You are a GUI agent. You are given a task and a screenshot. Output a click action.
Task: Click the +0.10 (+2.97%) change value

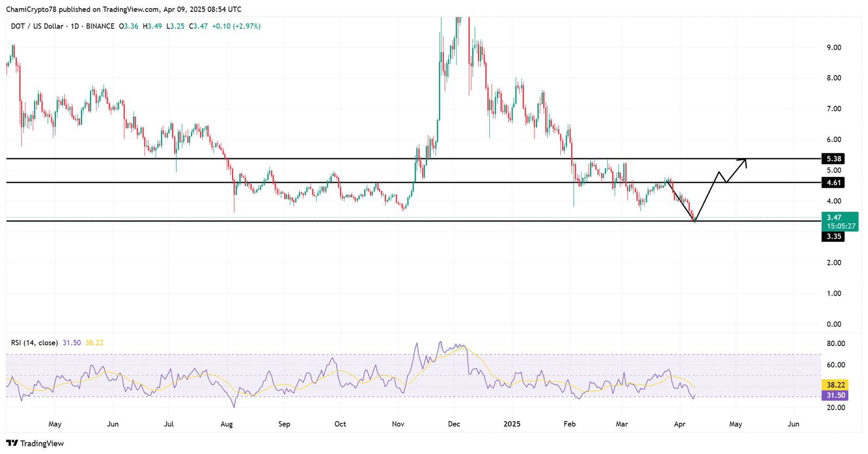click(x=236, y=26)
